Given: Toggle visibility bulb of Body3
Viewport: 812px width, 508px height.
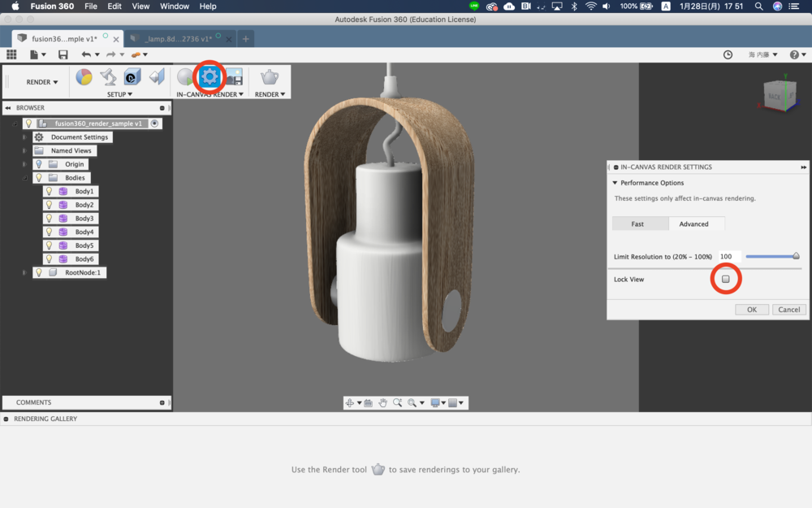Looking at the screenshot, I should [x=50, y=218].
